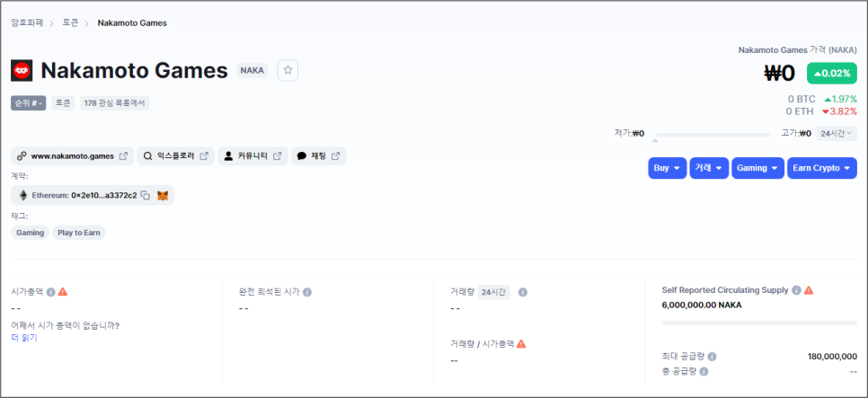Click info icon beside 완전 희석된 시가
Viewport: 868px width, 398px height.
click(307, 292)
